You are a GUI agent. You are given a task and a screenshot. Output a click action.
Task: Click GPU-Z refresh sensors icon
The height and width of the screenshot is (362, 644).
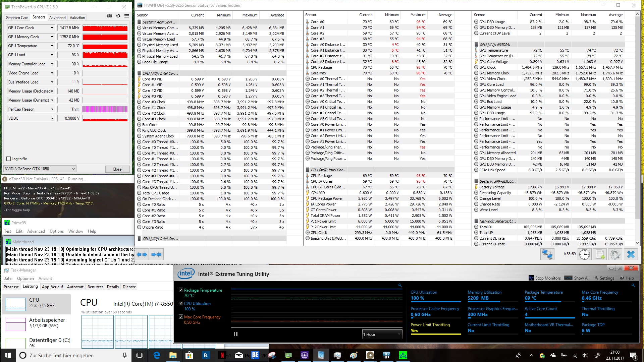(118, 16)
